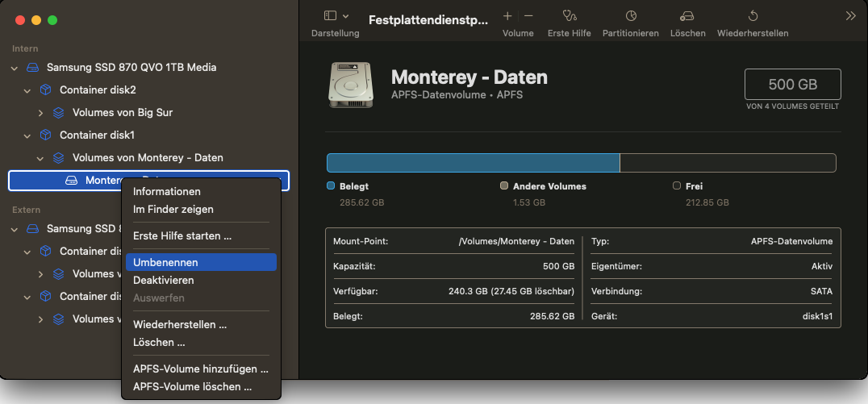
Task: Choose Umbenennen from the context menu
Action: [201, 262]
